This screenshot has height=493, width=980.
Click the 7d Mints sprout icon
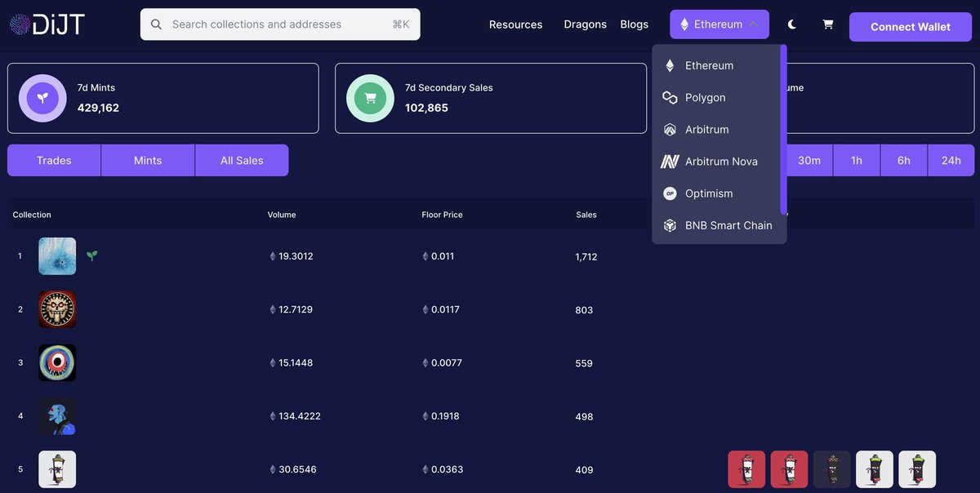tap(42, 98)
